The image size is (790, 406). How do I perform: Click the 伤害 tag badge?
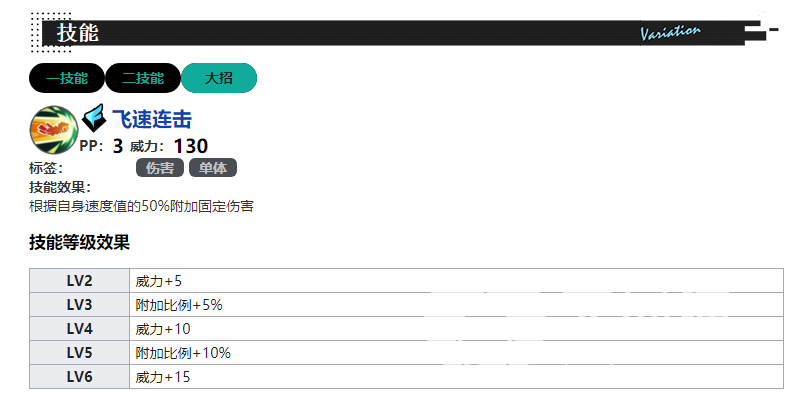click(159, 168)
